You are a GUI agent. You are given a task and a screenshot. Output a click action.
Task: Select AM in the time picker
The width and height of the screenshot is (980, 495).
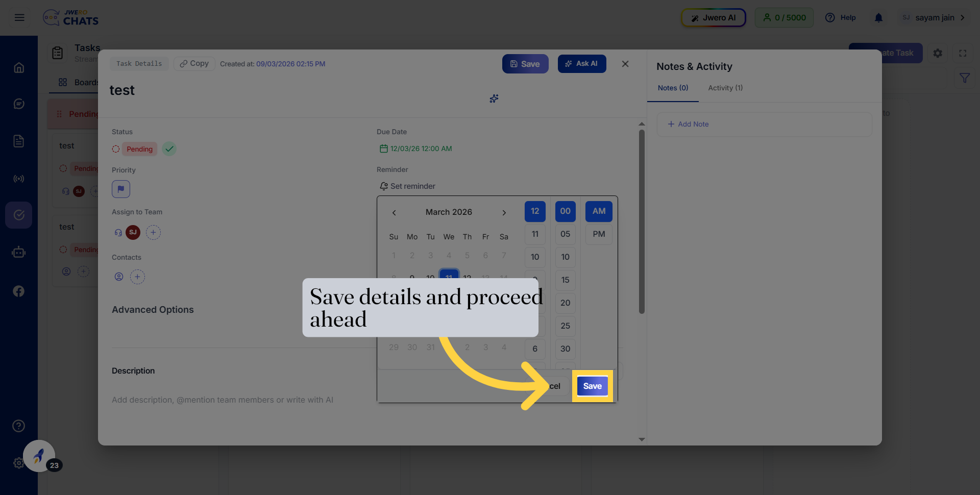tap(599, 211)
